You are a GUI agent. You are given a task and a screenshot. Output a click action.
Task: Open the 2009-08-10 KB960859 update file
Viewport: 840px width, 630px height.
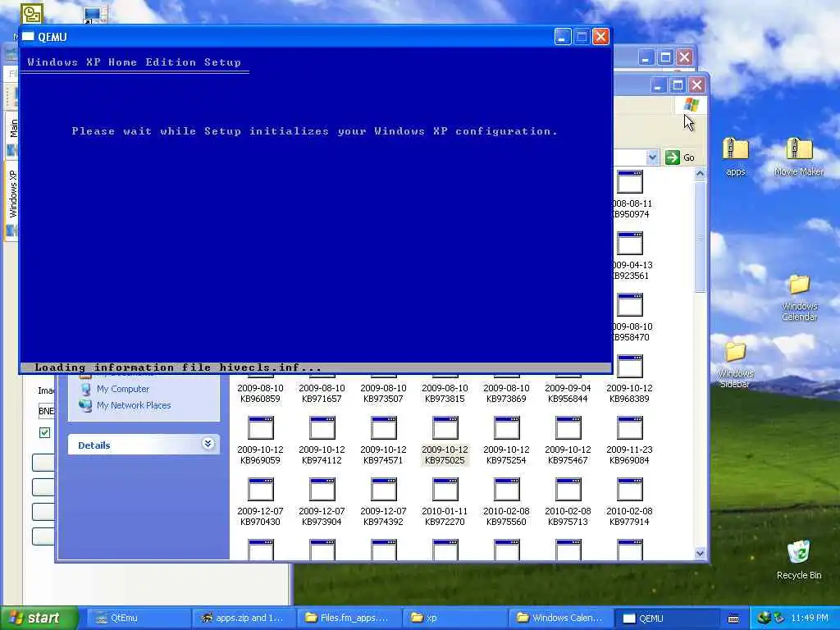(260, 393)
